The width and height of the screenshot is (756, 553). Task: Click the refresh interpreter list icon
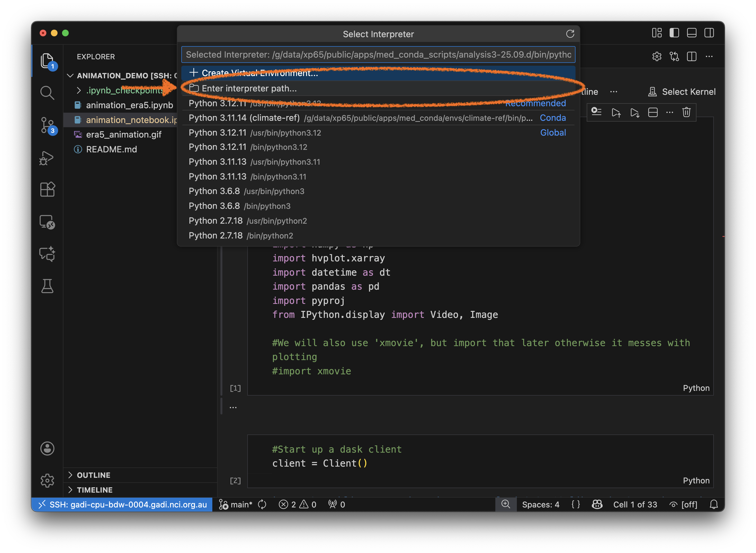[x=570, y=34]
